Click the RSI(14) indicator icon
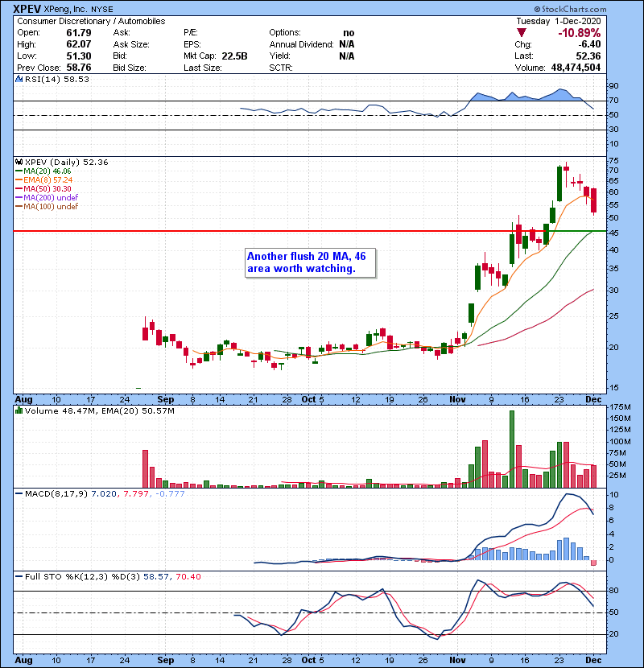The height and width of the screenshot is (668, 644). click(x=19, y=79)
